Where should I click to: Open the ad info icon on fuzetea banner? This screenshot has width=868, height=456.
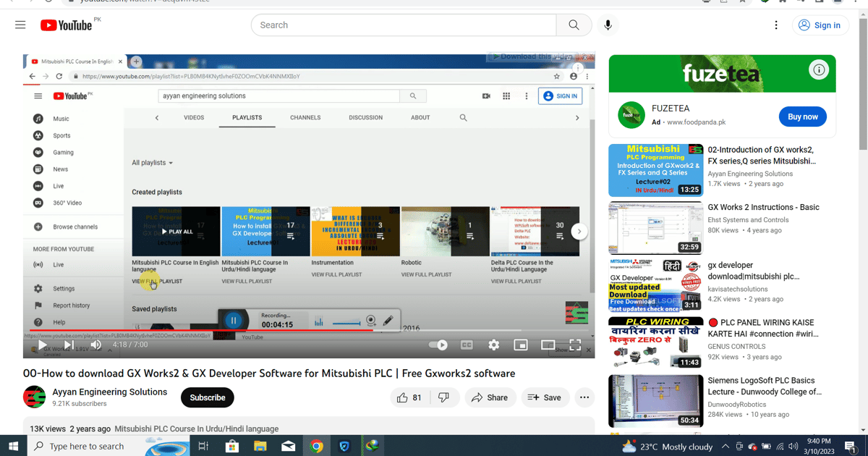[x=819, y=70]
